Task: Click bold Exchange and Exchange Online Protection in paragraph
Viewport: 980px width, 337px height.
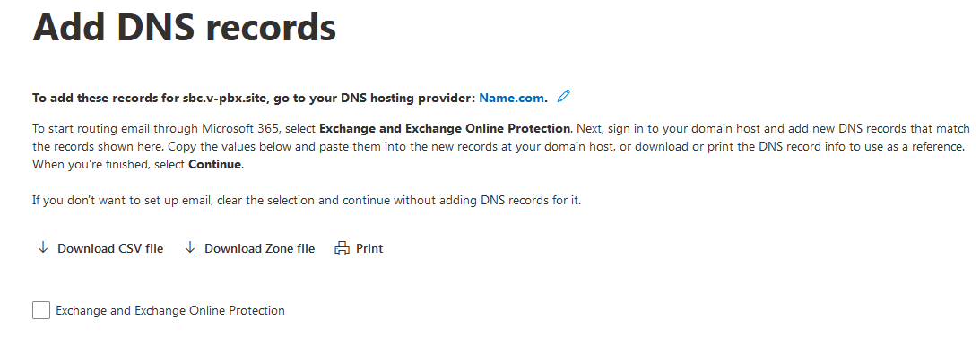Action: tap(445, 129)
